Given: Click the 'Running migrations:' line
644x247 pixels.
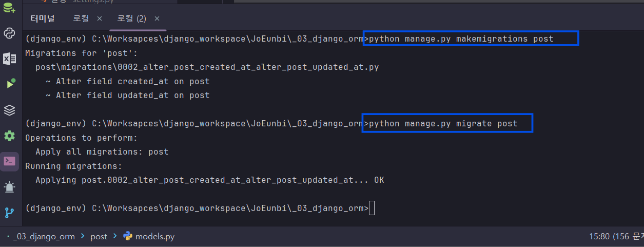Looking at the screenshot, I should [x=74, y=166].
